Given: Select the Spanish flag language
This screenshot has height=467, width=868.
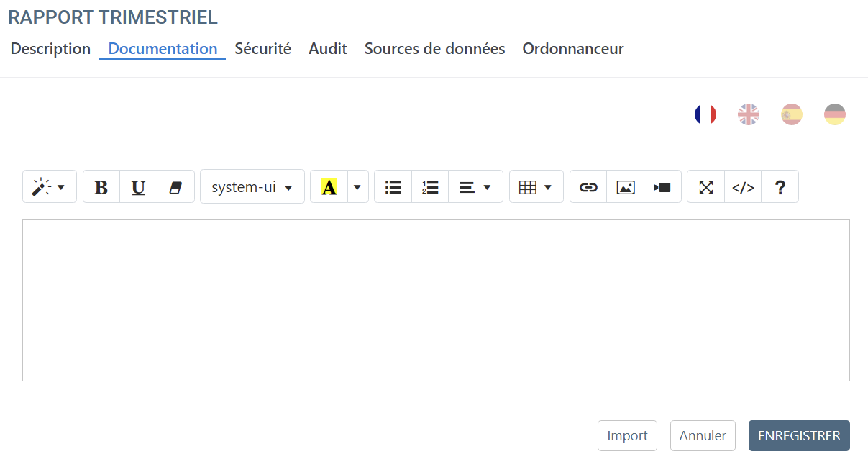Looking at the screenshot, I should pos(792,114).
